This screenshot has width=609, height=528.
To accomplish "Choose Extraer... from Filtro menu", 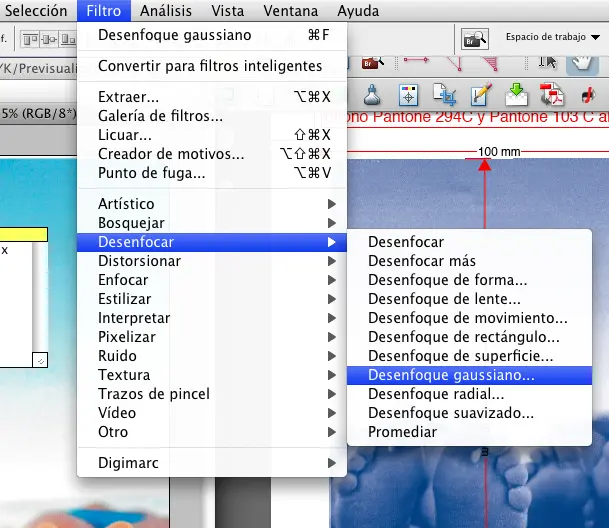I will (x=212, y=97).
